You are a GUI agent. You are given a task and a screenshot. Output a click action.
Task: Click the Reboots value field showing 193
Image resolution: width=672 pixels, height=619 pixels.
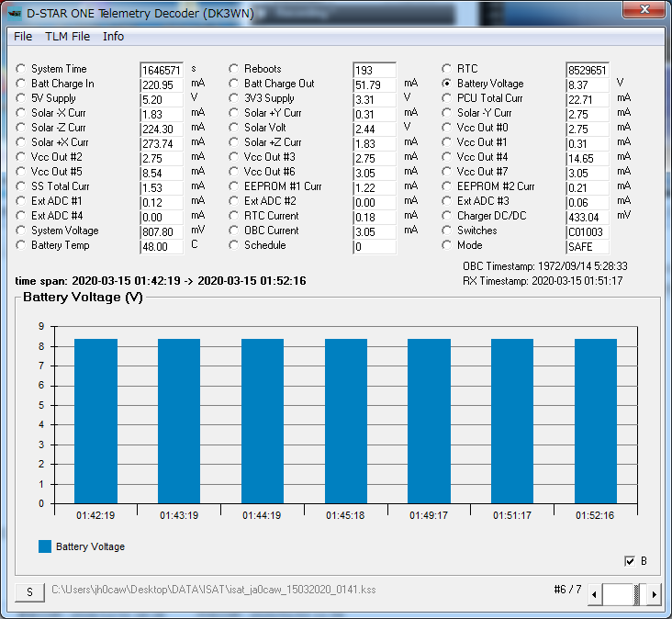pos(375,70)
